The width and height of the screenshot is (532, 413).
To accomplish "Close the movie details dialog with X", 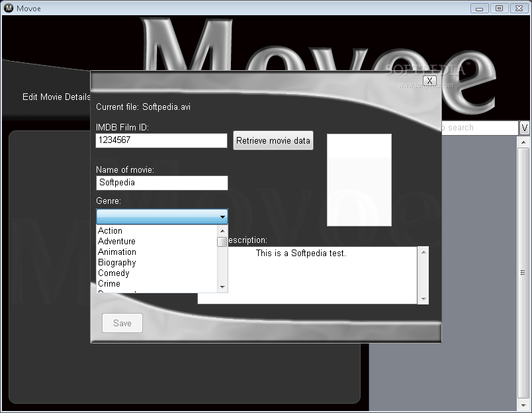I will click(x=429, y=81).
